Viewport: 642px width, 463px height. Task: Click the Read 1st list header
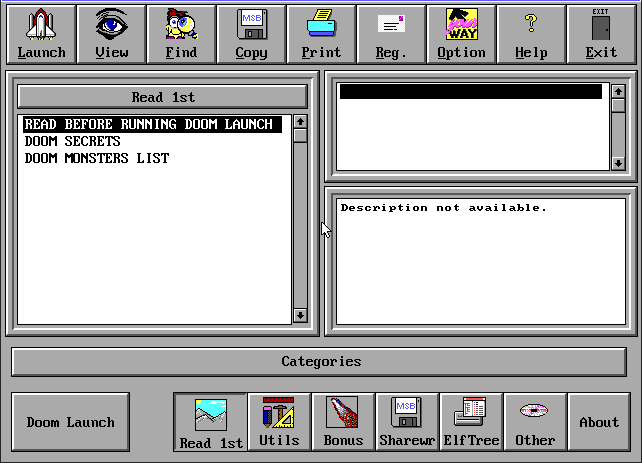tap(163, 97)
